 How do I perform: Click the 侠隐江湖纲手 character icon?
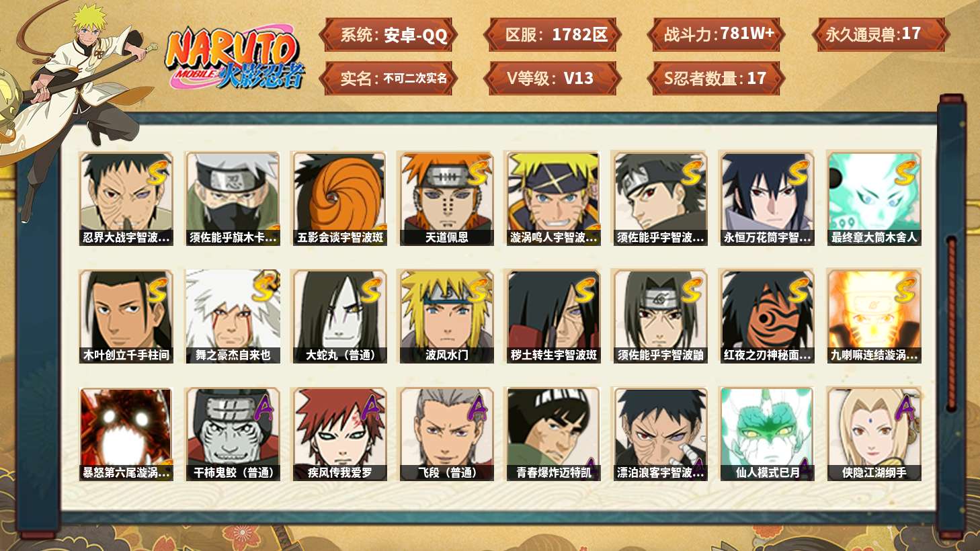tap(874, 434)
